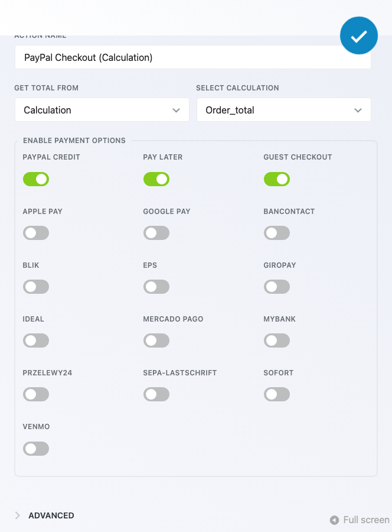This screenshot has width=392, height=532.
Task: Turn off the Pay Later toggle
Action: point(156,179)
